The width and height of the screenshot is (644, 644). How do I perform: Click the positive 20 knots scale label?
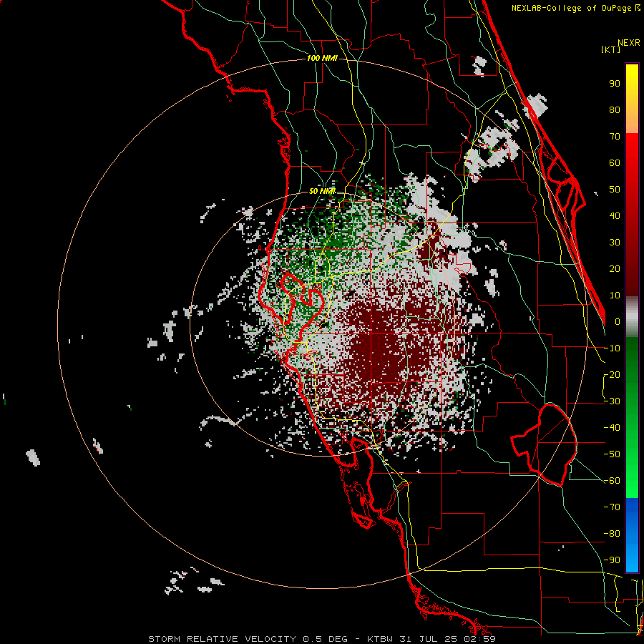point(615,268)
